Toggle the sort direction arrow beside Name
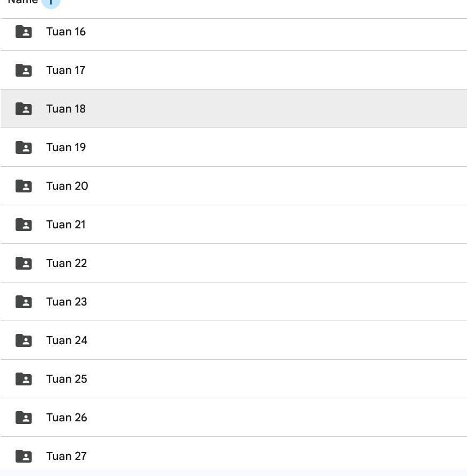The height and width of the screenshot is (476, 467). point(51,2)
